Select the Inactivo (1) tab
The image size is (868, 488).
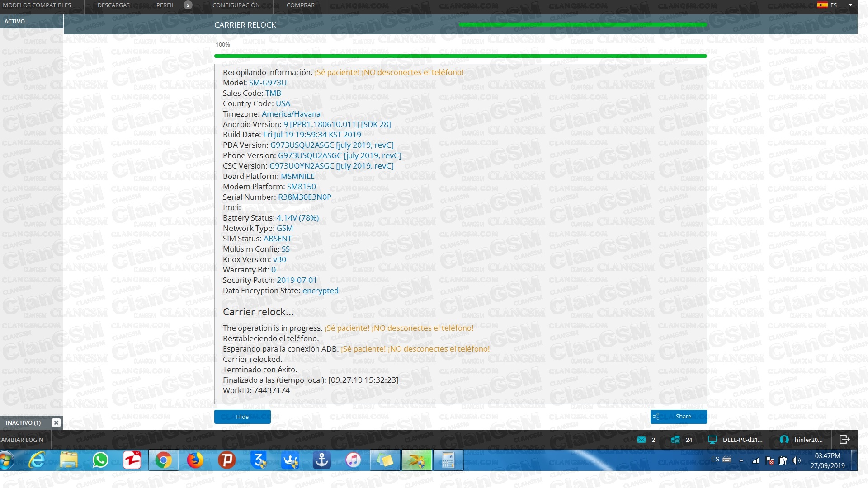tap(24, 422)
